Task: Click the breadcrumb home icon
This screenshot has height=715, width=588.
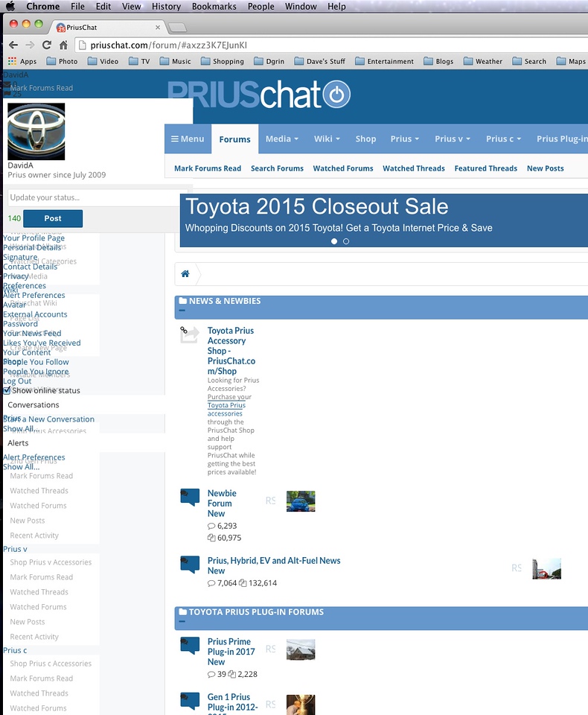Action: tap(185, 273)
